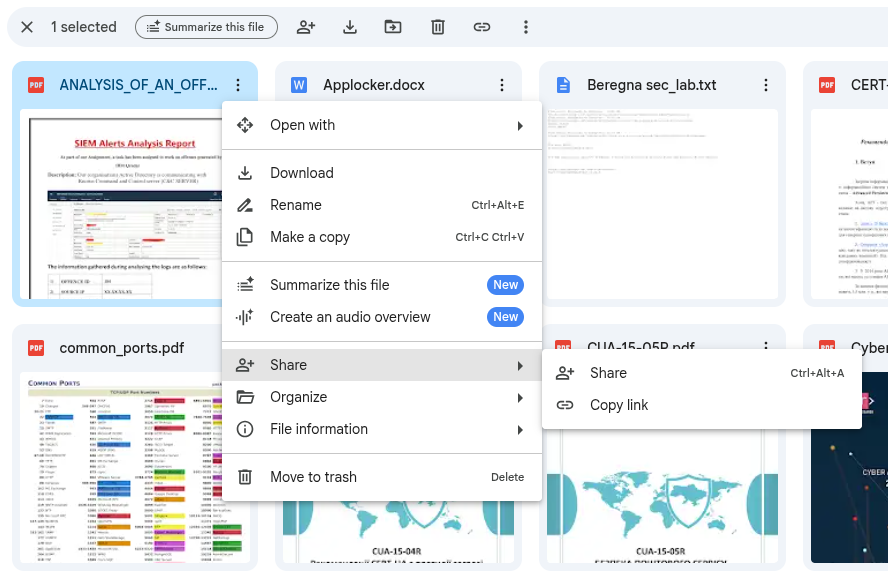The width and height of the screenshot is (888, 576).
Task: Click the move-to-folder icon in toolbar
Action: 393,27
